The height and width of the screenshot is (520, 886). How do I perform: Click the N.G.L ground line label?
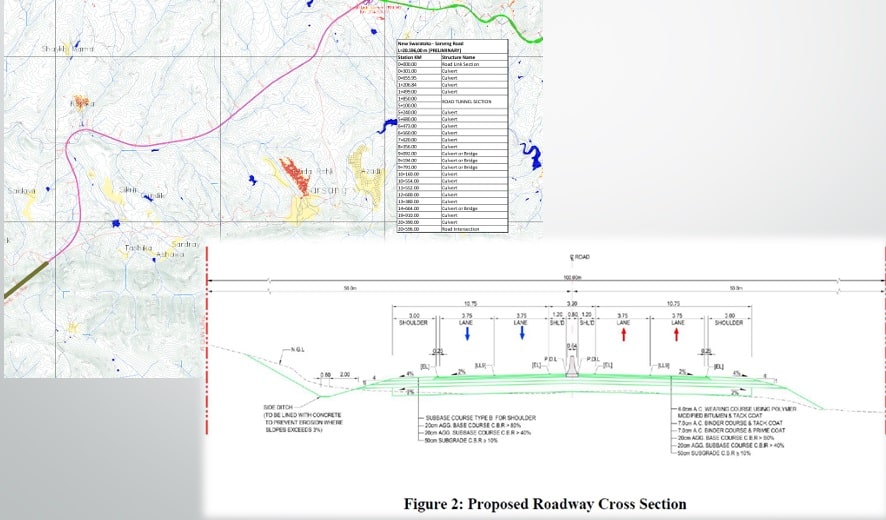pos(298,350)
